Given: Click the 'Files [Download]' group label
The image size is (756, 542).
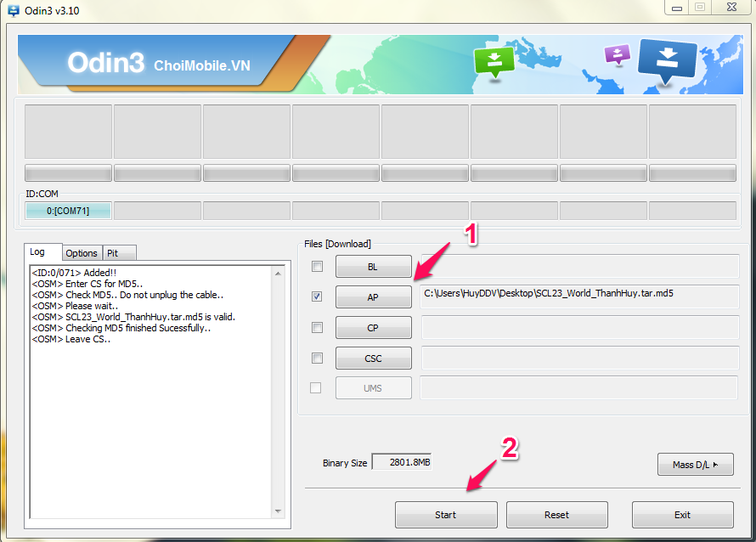Looking at the screenshot, I should [x=337, y=244].
